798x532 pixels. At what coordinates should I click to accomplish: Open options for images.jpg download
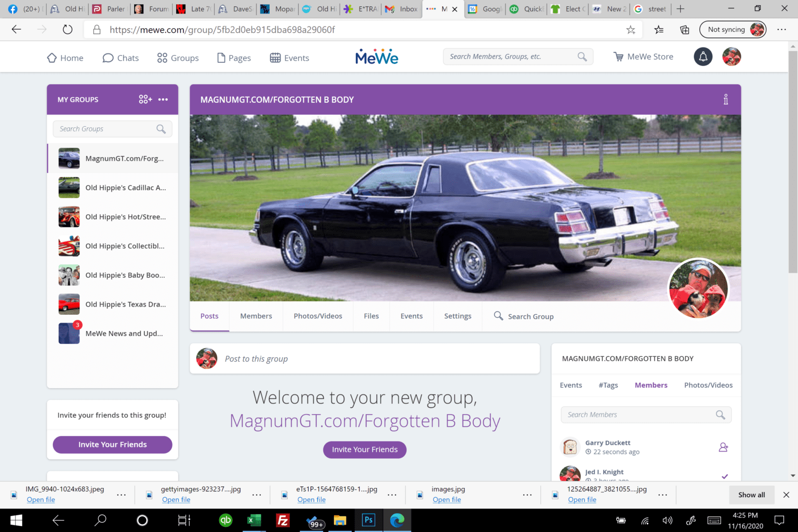(x=527, y=495)
